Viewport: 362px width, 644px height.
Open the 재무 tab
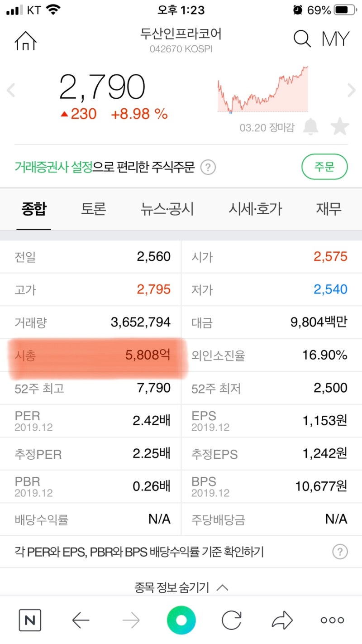click(x=329, y=209)
